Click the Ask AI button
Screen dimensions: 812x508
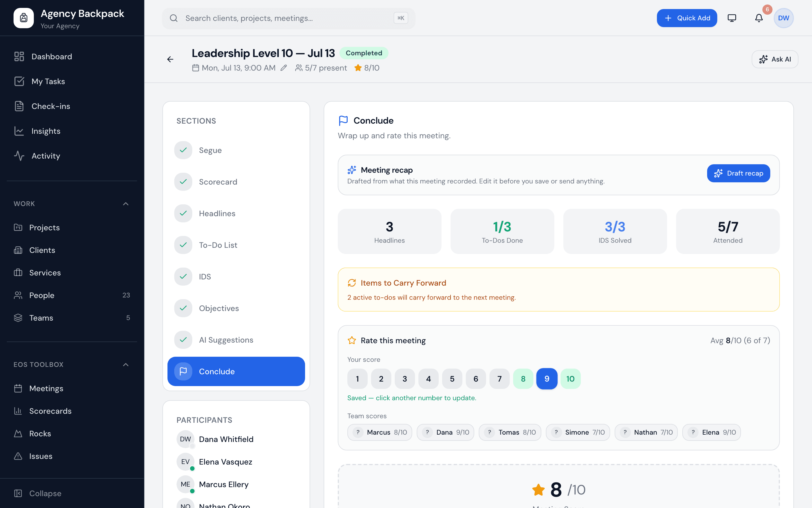coord(775,60)
